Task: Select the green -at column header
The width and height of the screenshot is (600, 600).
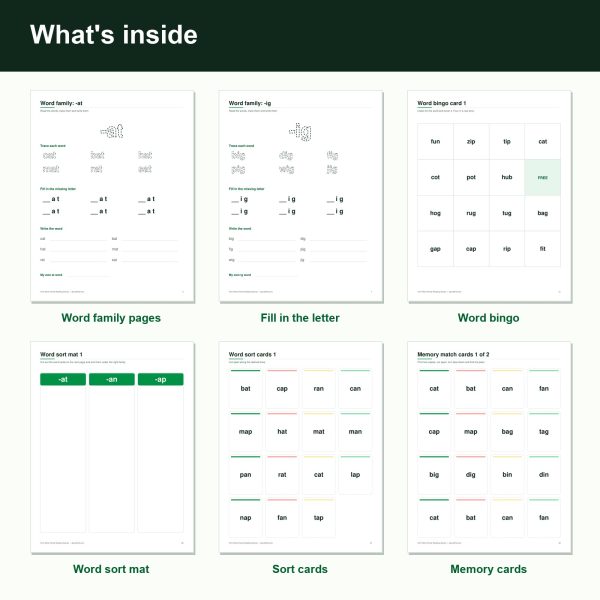Action: 63,379
